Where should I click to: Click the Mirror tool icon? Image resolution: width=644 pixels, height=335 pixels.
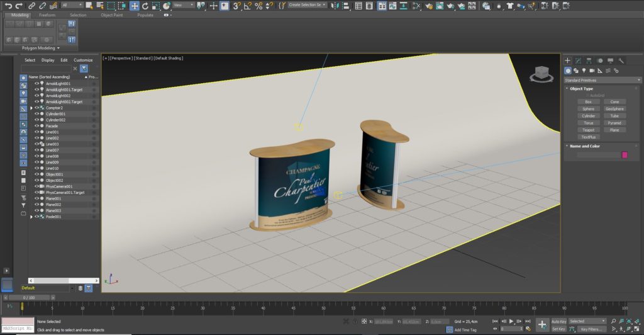pyautogui.click(x=335, y=6)
